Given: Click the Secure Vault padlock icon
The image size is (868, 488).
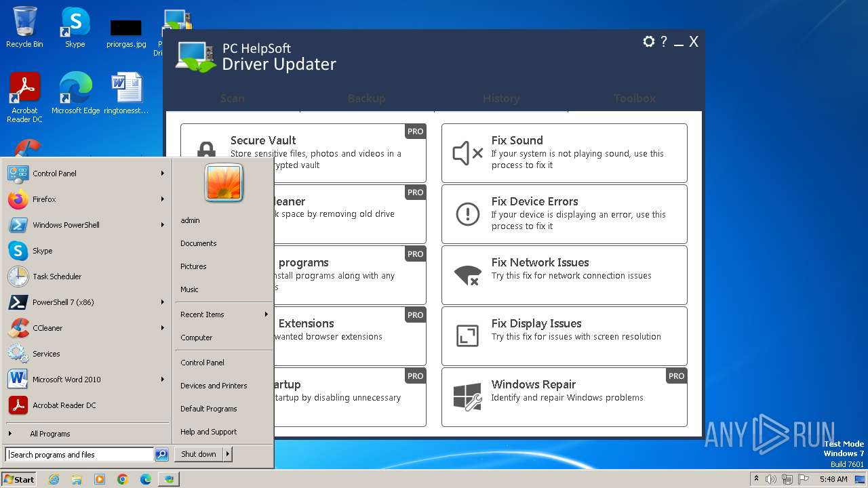Looking at the screenshot, I should [206, 150].
